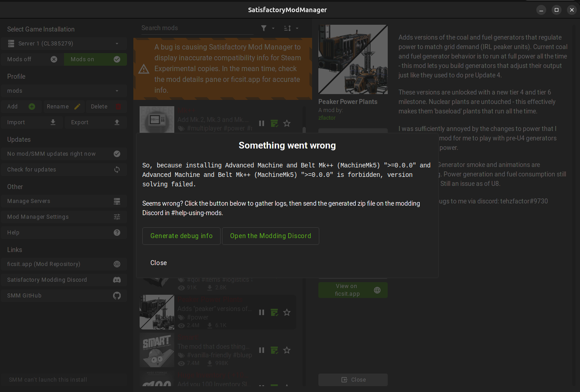
Task: Favorite the Mk++ mod with its star
Action: coord(287,123)
